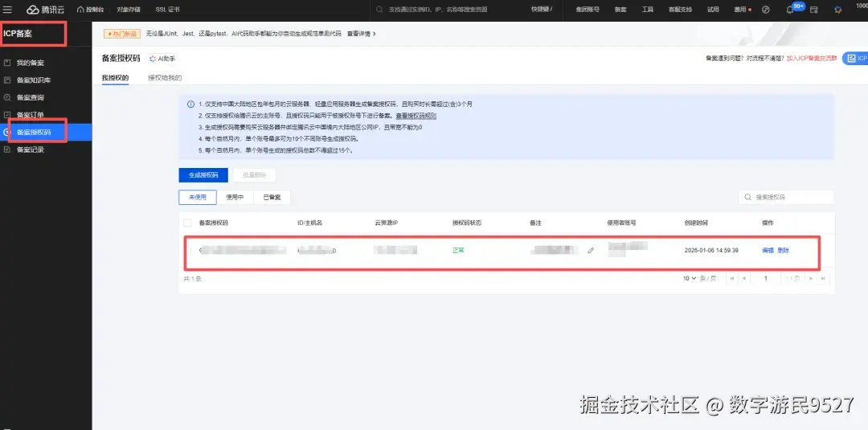Open 客服支持 menu
Screen dimensions: 868x430
click(681, 10)
